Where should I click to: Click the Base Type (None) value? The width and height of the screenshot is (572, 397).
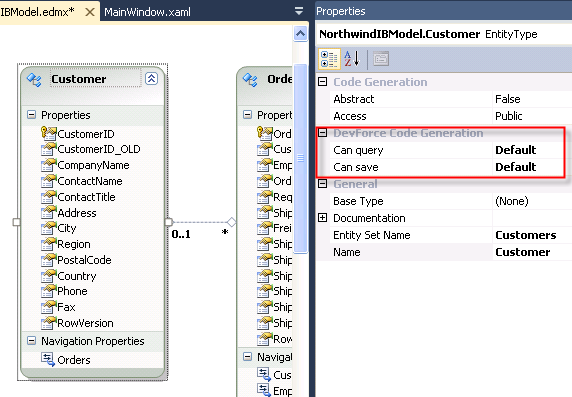511,201
